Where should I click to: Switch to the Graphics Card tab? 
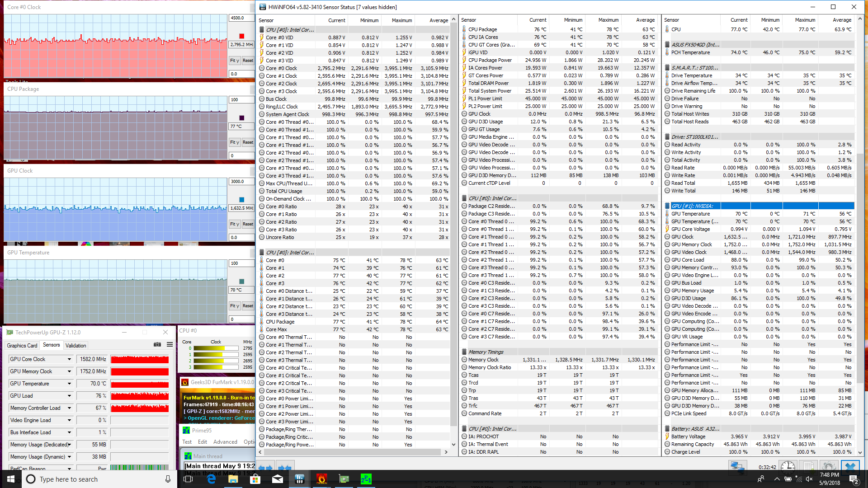22,345
